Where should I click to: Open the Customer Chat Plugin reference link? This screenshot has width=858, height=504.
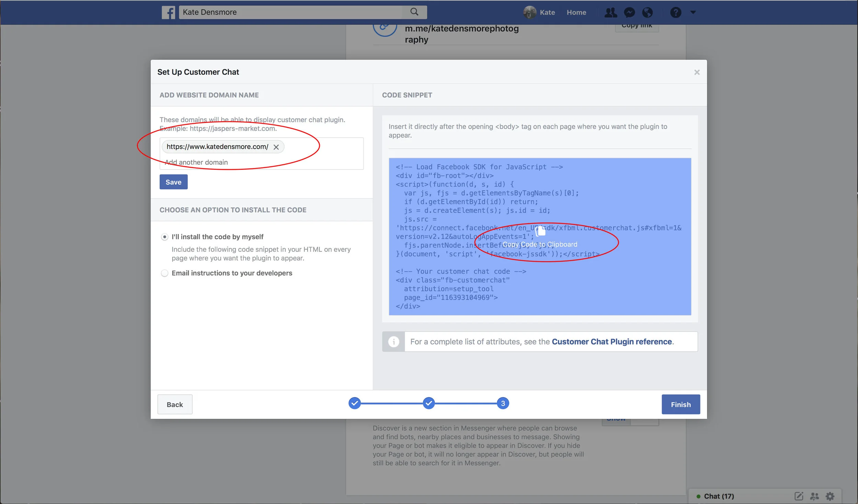[x=612, y=341]
